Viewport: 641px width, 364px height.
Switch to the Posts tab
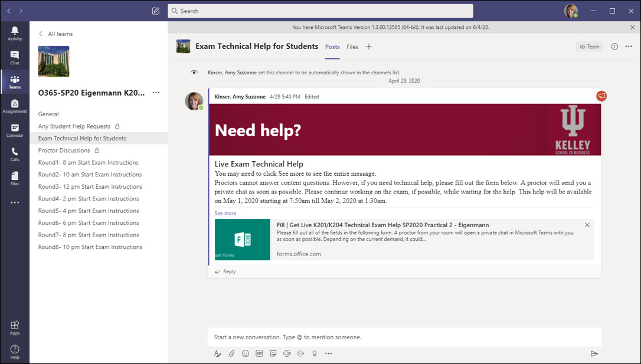(x=332, y=47)
